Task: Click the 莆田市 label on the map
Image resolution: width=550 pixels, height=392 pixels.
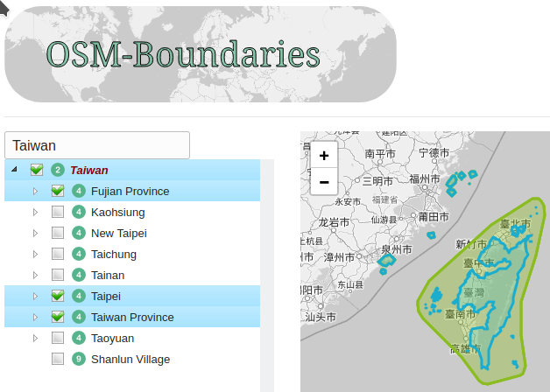Action: click(434, 217)
